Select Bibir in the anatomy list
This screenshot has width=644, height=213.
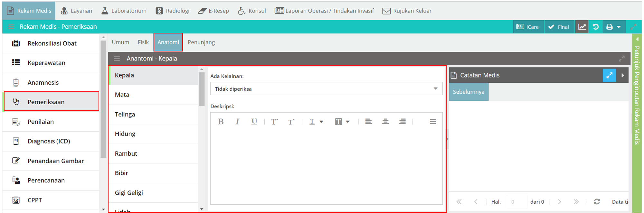(x=154, y=173)
